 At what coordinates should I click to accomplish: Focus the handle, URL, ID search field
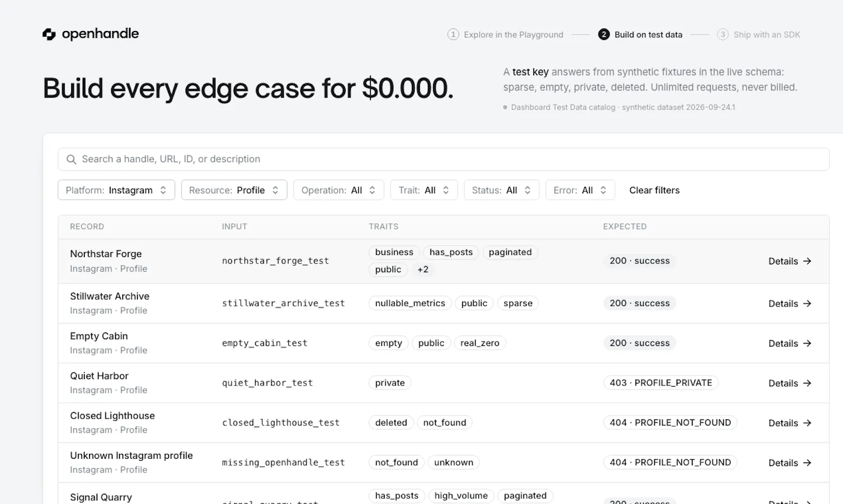point(444,159)
